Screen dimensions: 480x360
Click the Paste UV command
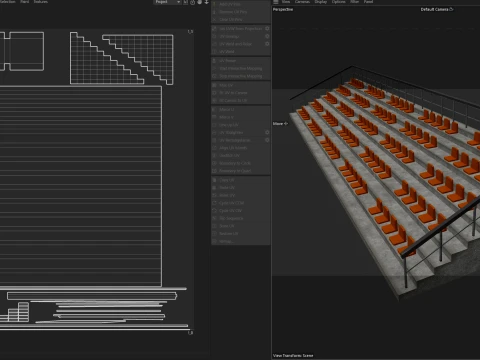(241, 188)
